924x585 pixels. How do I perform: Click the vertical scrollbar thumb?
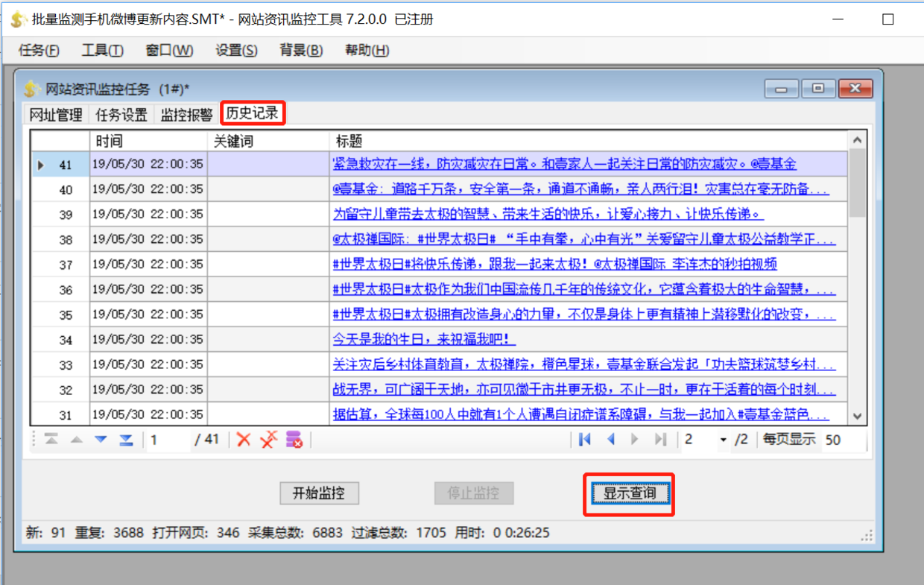857,183
